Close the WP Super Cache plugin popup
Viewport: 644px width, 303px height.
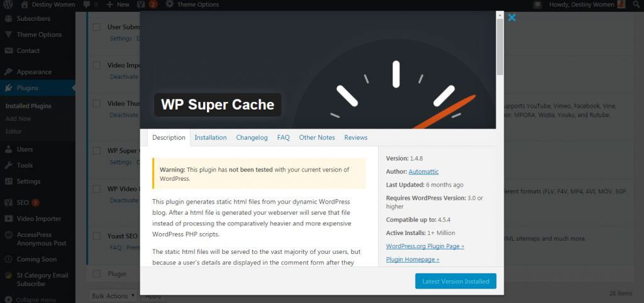[511, 18]
